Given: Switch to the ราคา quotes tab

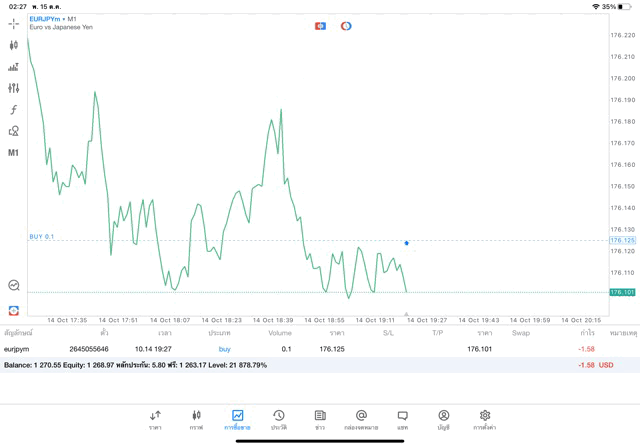Looking at the screenshot, I should point(155,419).
